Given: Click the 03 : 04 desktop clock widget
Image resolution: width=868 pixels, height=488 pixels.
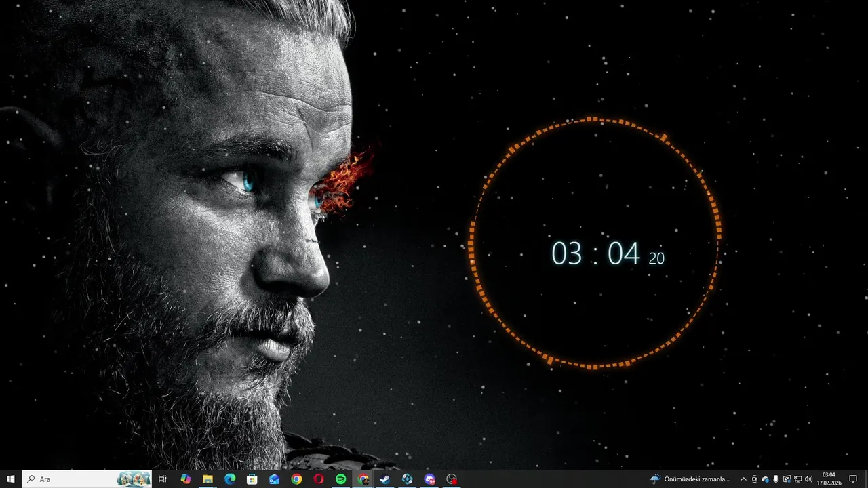Looking at the screenshot, I should [x=608, y=253].
